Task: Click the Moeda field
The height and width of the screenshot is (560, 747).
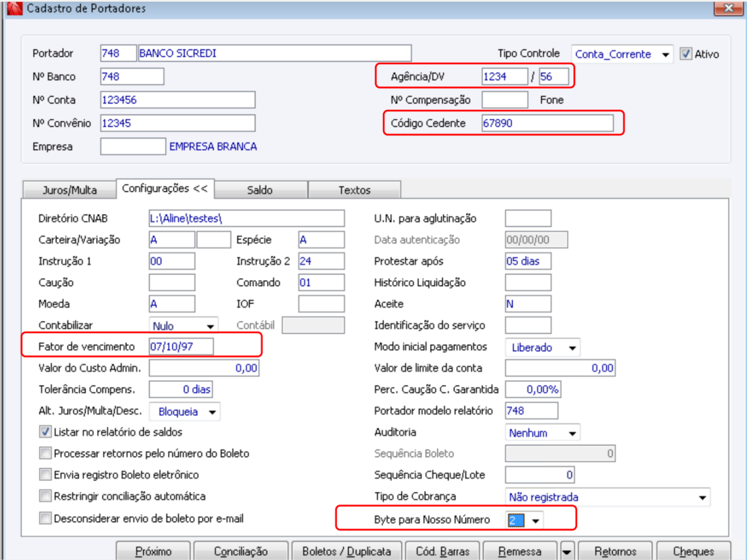Action: 172,304
